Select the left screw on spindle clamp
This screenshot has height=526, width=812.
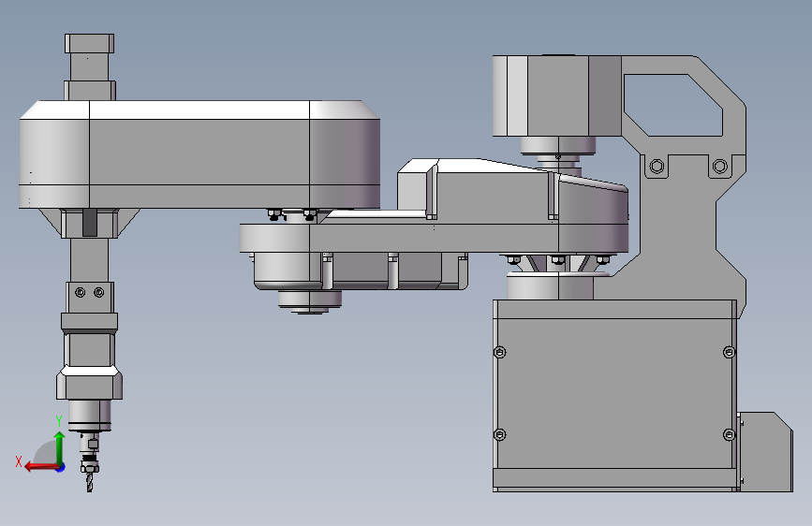pos(80,293)
